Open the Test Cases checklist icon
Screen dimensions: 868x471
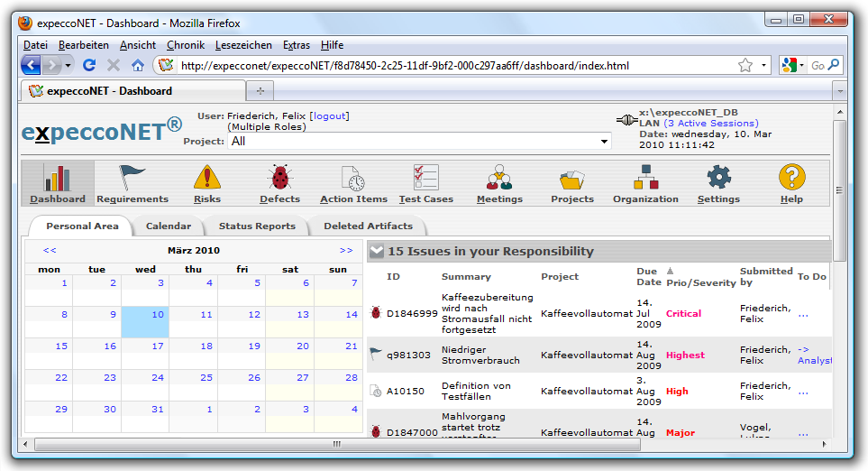[x=426, y=178]
